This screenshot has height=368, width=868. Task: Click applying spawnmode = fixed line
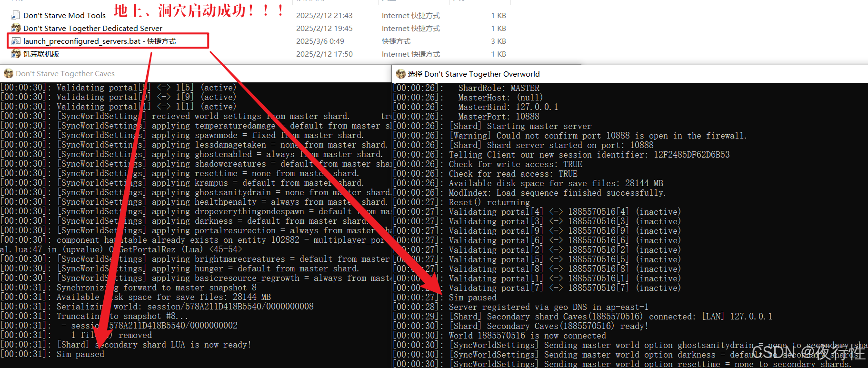[x=182, y=135]
